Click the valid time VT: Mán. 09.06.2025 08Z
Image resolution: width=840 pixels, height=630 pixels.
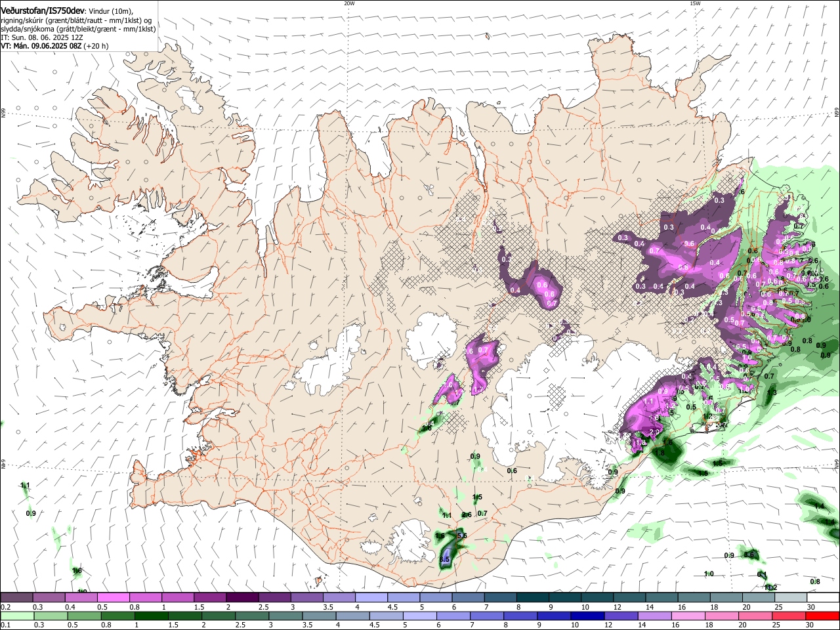(x=41, y=46)
